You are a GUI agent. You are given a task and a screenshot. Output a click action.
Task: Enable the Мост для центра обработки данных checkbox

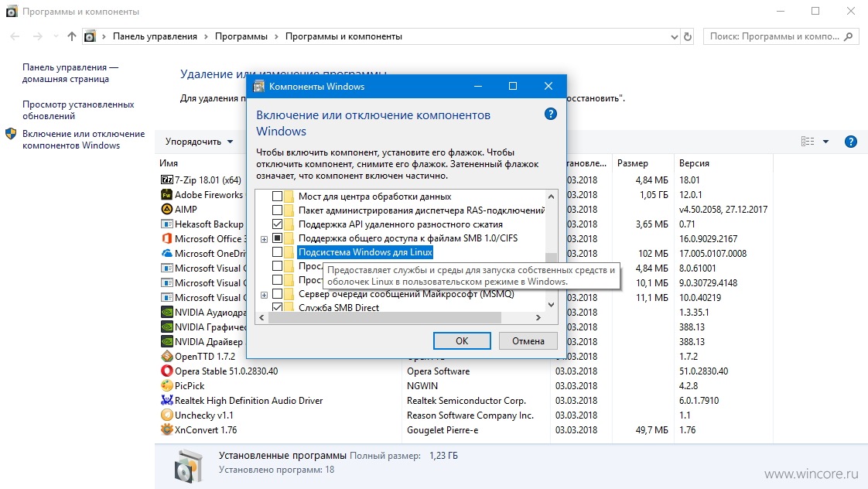point(277,196)
